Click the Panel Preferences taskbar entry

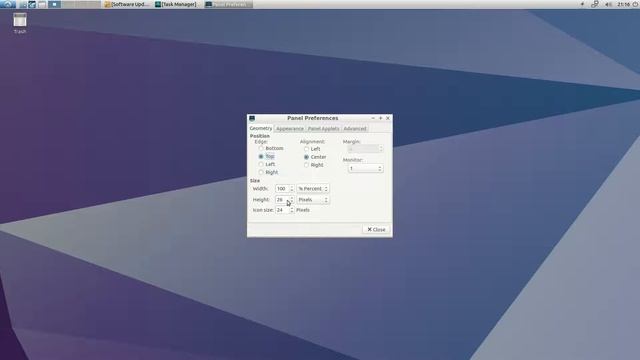point(228,4)
